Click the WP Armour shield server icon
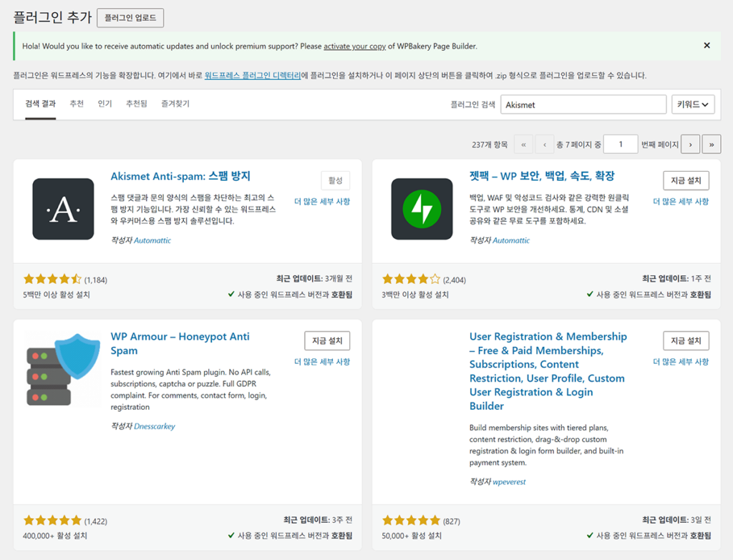The width and height of the screenshot is (733, 560). 63,369
